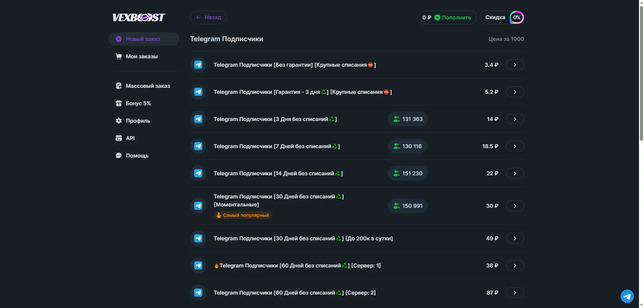The height and width of the screenshot is (308, 644).
Task: Click the VEXBOOST logo
Action: [139, 17]
